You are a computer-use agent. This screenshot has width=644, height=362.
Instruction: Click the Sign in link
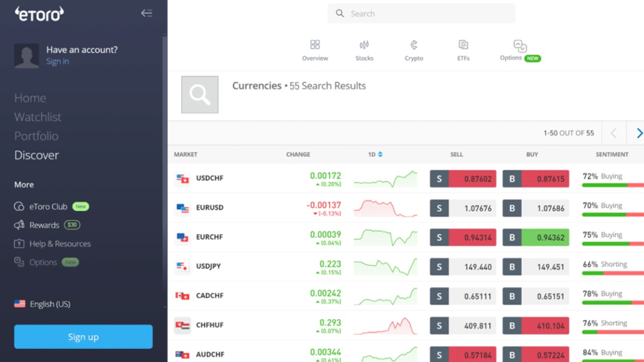tap(57, 61)
